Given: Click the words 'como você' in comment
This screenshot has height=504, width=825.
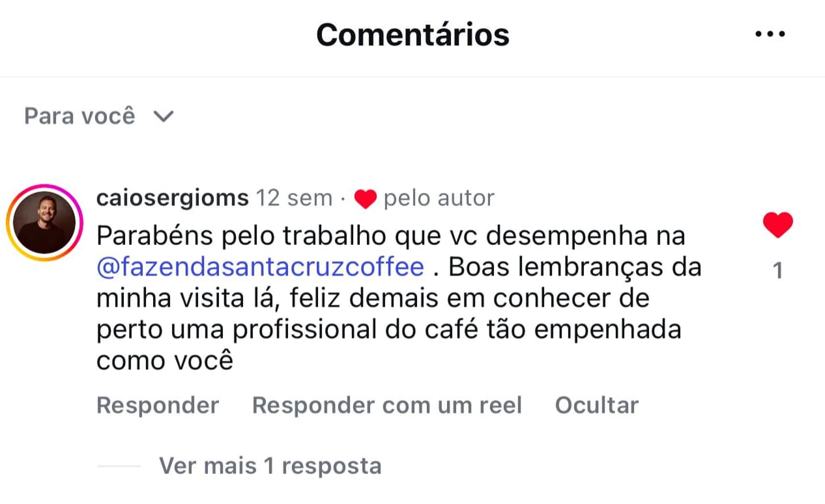Looking at the screenshot, I should [164, 360].
